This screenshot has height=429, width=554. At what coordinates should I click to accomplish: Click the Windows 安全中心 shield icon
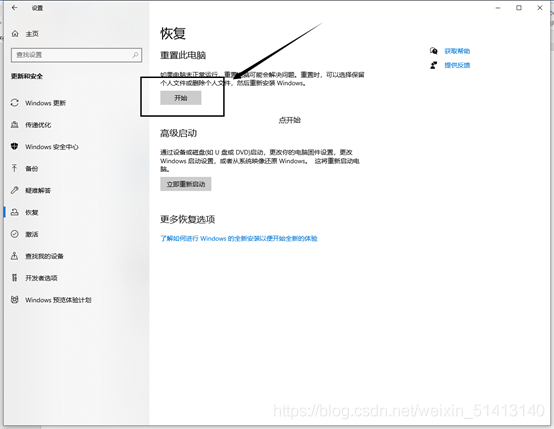[x=14, y=146]
